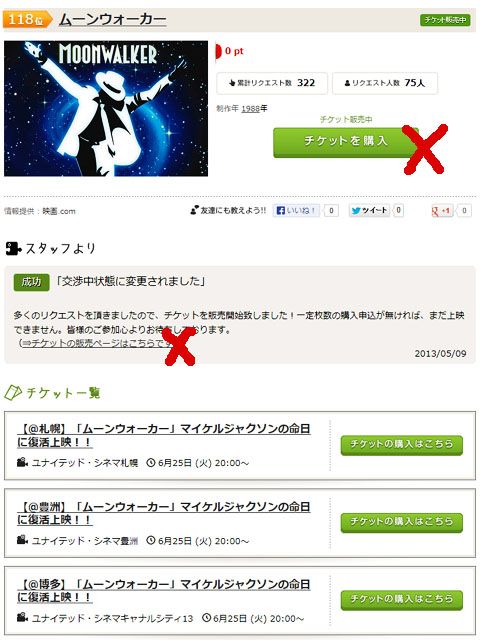Click the green チケットを購入 button
Viewport: 480px width, 640px height.
pos(345,142)
